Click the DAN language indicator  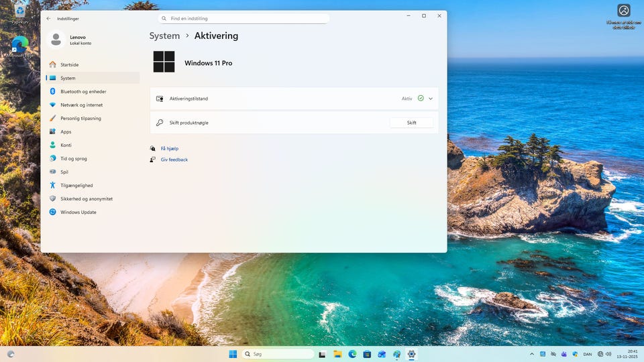[588, 354]
